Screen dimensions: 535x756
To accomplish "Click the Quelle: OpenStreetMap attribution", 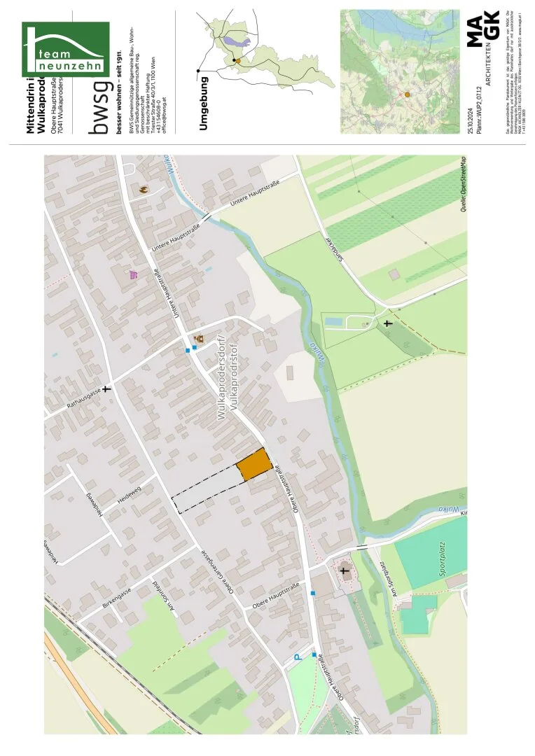I will (463, 184).
